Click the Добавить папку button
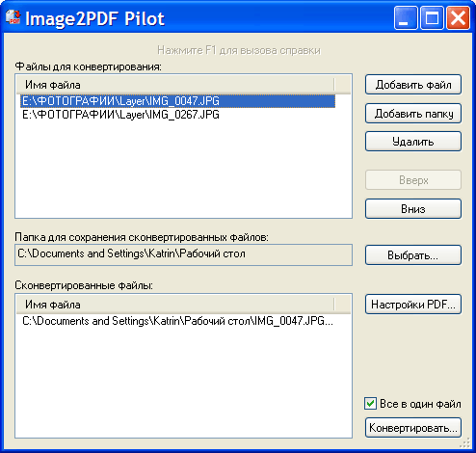The height and width of the screenshot is (453, 476). pyautogui.click(x=413, y=114)
